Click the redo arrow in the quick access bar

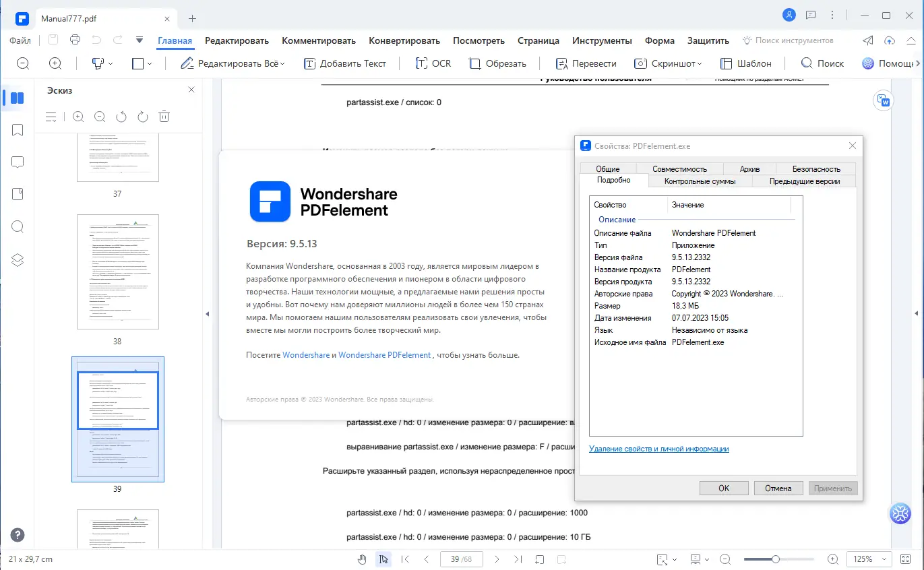point(118,40)
